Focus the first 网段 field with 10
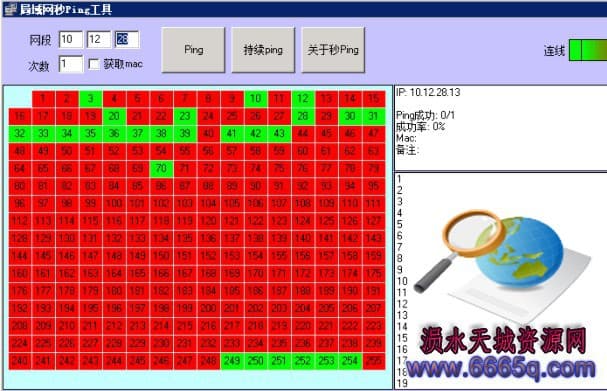This screenshot has width=607, height=391. [70, 39]
